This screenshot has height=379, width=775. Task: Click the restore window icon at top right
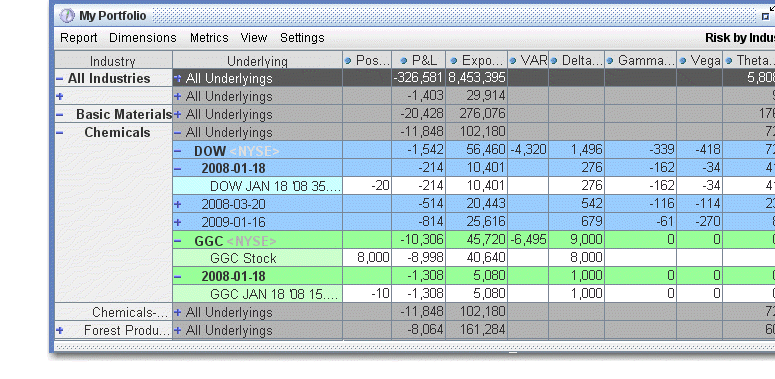click(766, 16)
